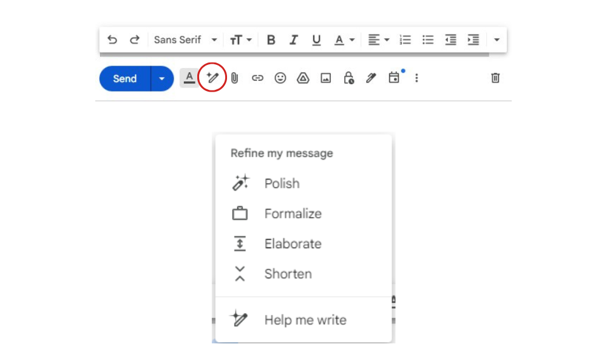Insert files using Google Drive

303,78
